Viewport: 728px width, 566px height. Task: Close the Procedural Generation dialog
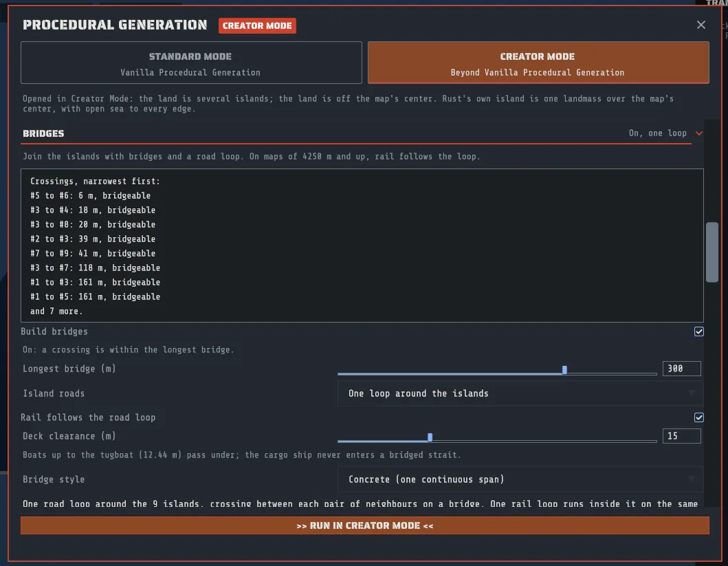tap(701, 25)
